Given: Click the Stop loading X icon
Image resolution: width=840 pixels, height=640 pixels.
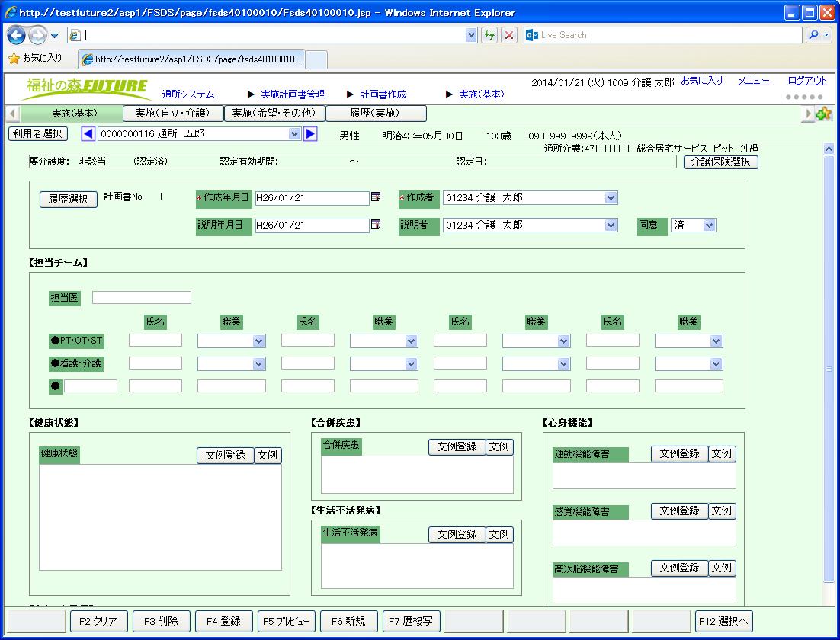Looking at the screenshot, I should pyautogui.click(x=509, y=35).
